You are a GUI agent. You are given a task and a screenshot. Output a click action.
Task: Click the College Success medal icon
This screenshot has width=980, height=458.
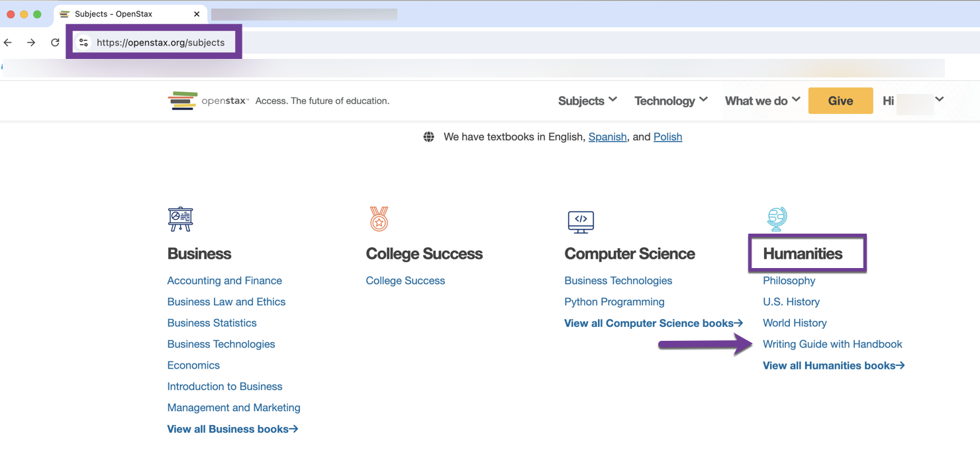pos(379,219)
